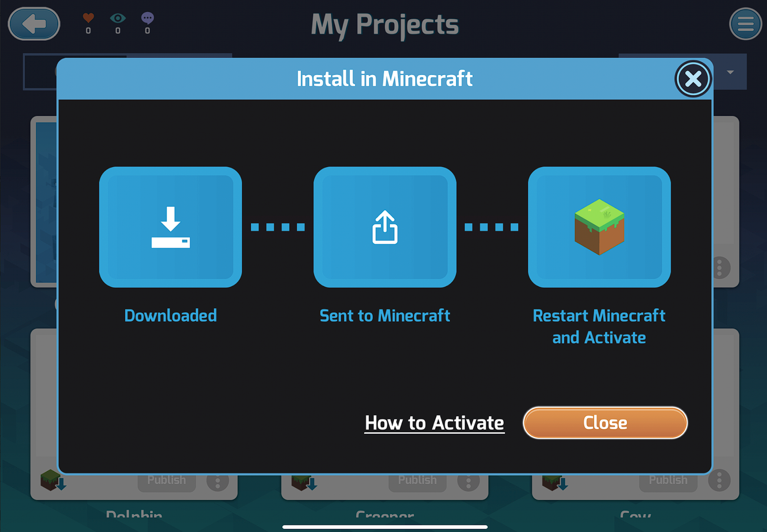767x532 pixels.
Task: Click the Restart Minecraft and Activate label
Action: 599,327
